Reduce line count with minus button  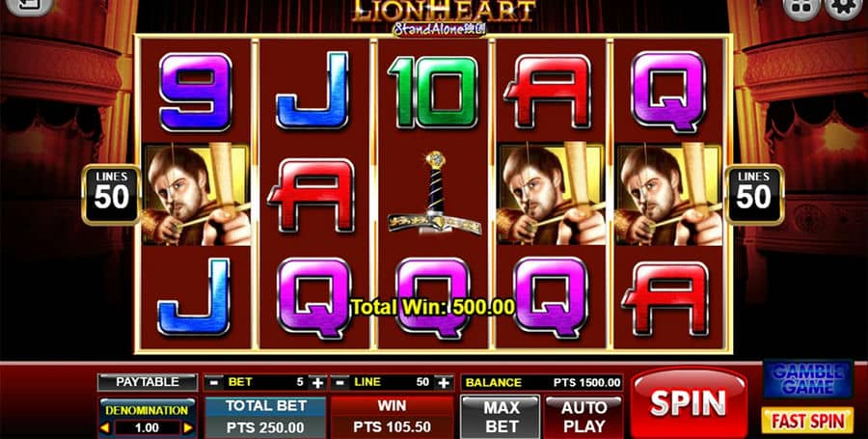341,382
